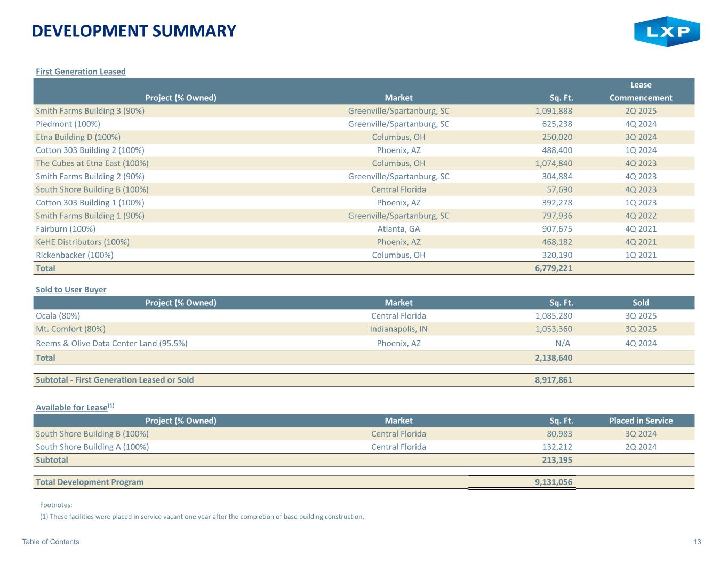
Task: Click "Smith Farms Building 3 (90%)" project name
Action: tap(90, 111)
